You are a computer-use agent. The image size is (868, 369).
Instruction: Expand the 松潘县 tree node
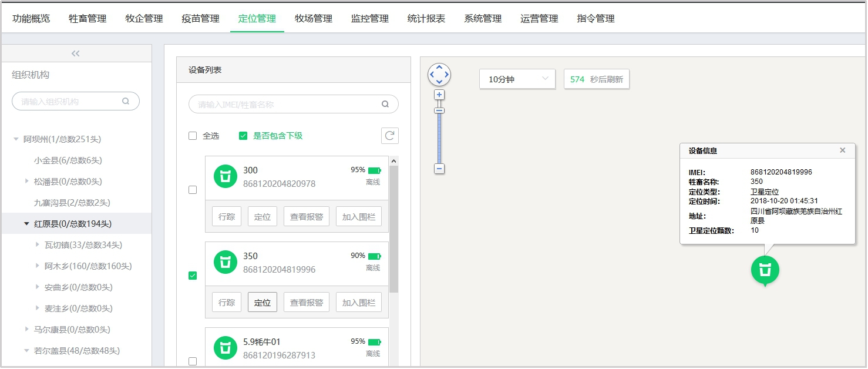click(26, 181)
